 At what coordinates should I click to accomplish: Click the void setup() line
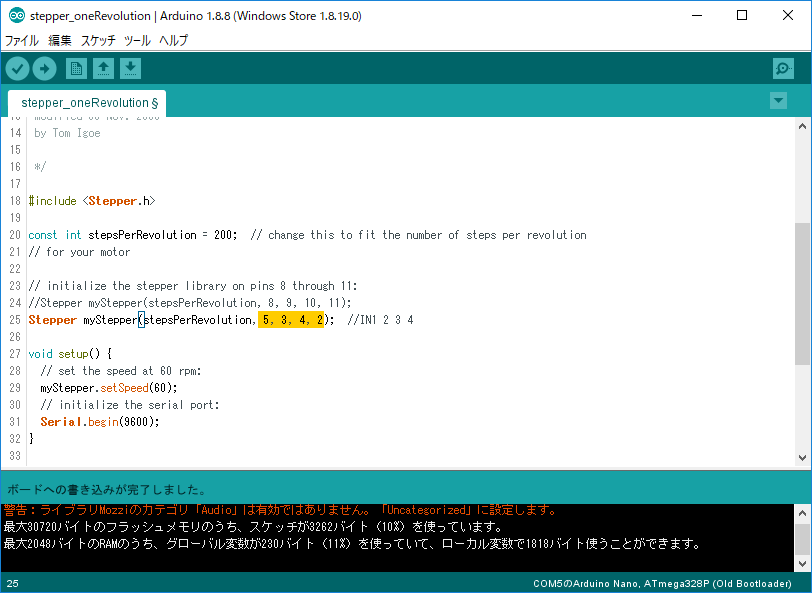70,354
